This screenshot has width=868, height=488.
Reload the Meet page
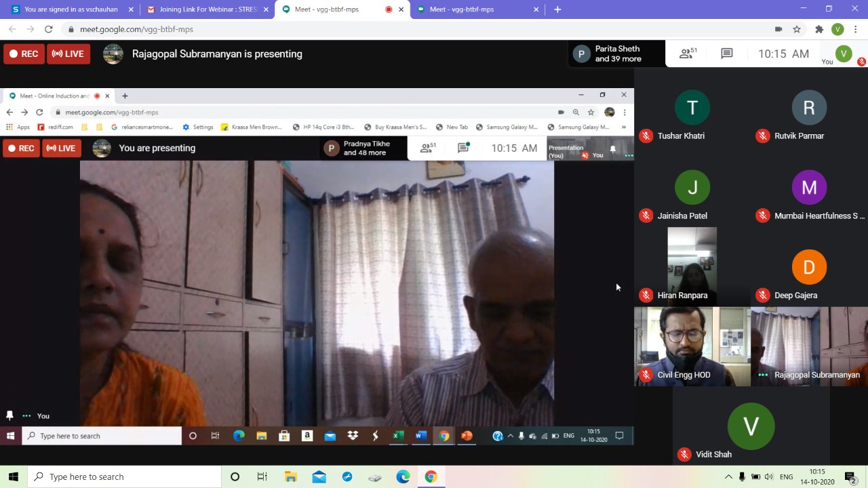[x=48, y=29]
